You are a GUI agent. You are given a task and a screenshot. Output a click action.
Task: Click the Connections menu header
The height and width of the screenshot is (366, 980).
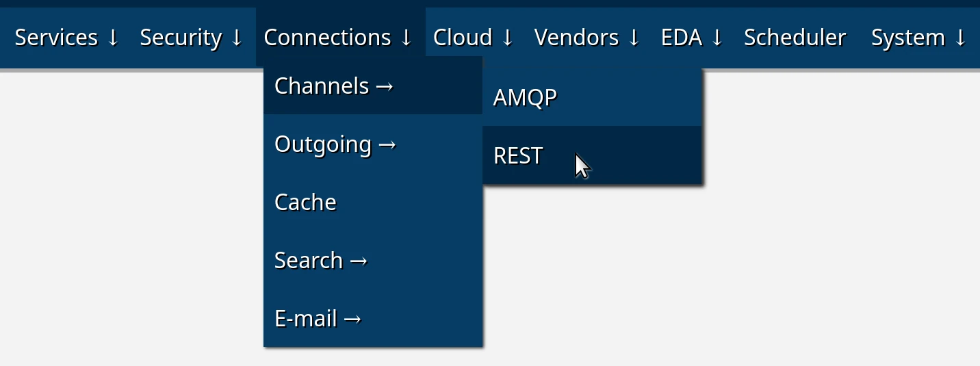(x=338, y=38)
